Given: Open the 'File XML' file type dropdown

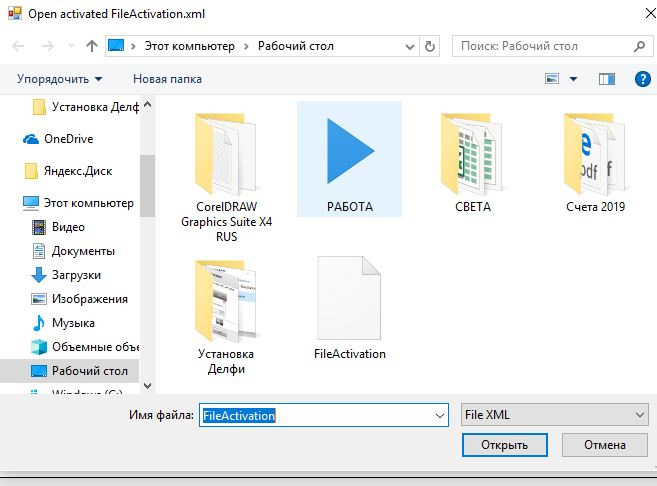Looking at the screenshot, I should pos(554,415).
